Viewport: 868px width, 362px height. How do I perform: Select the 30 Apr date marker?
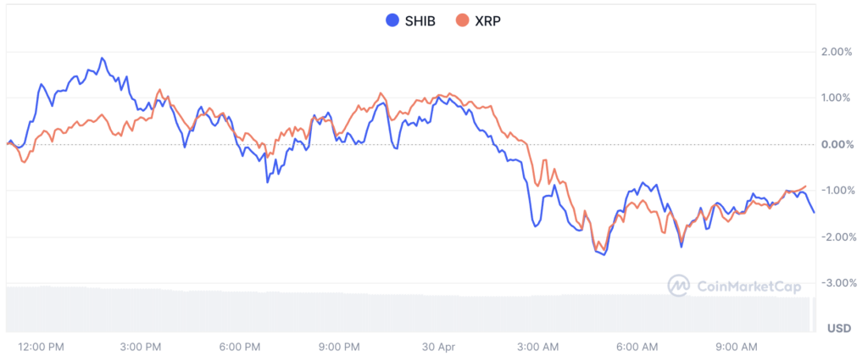(438, 347)
